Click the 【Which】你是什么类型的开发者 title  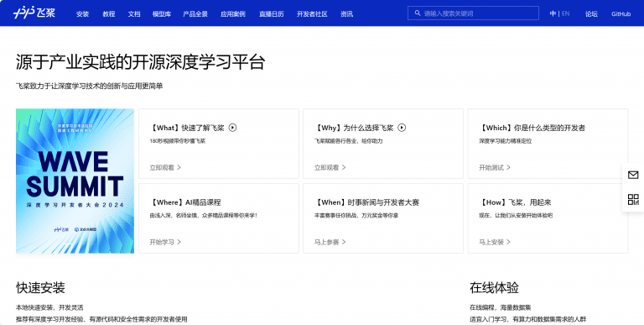(x=532, y=128)
